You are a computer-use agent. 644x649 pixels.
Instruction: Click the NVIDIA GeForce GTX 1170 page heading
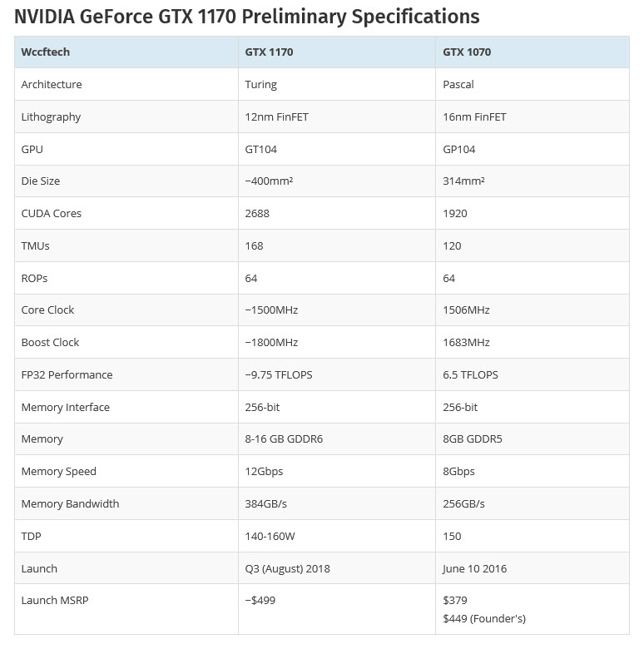tap(246, 16)
